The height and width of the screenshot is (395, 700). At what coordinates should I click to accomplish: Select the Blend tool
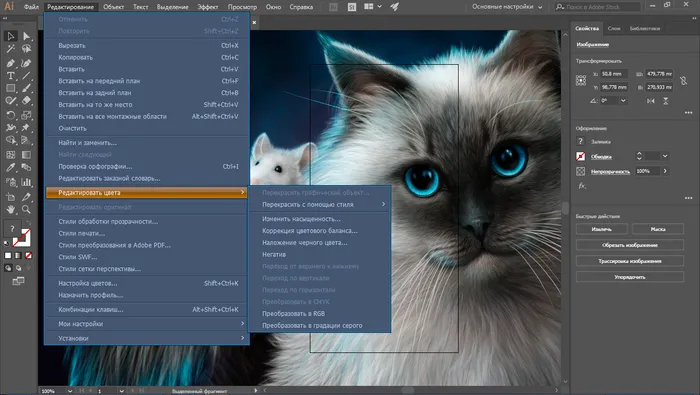pos(26,168)
